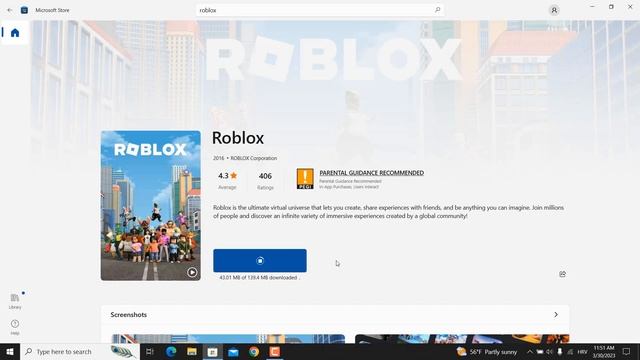Open Task View on taskbar
Image resolution: width=640 pixels, height=360 pixels.
tap(150, 351)
